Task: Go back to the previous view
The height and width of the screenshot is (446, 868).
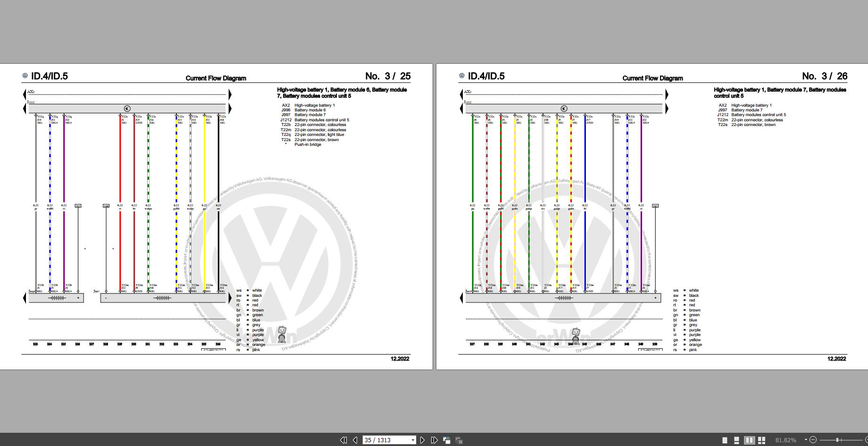Action: coord(446,440)
